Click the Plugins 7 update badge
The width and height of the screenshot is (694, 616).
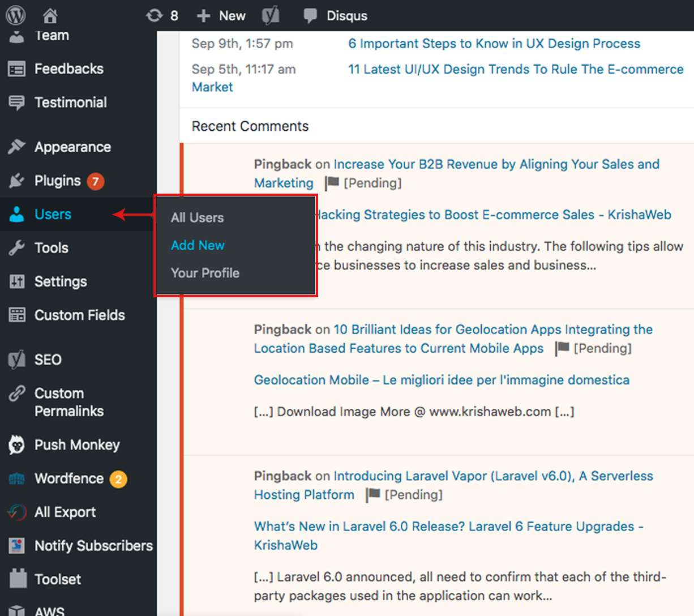(x=96, y=181)
